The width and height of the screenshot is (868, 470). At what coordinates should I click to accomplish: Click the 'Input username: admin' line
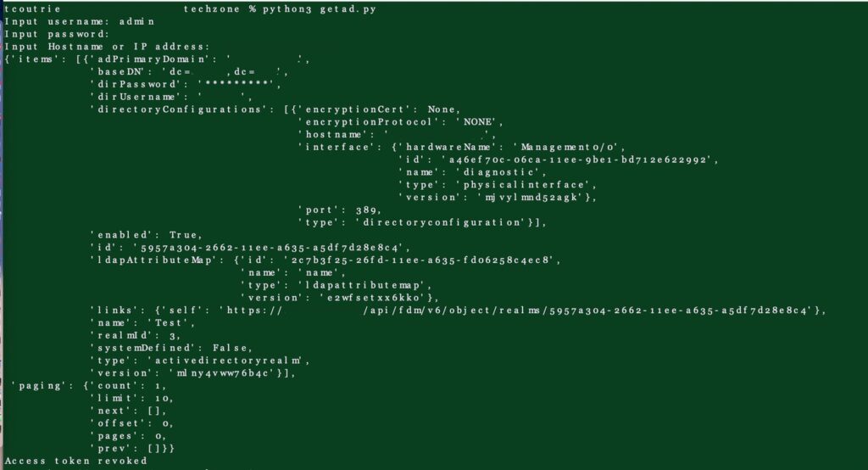(80, 22)
